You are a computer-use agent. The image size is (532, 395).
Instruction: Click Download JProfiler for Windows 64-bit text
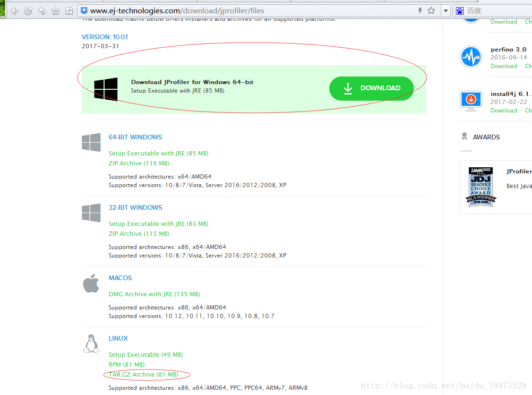(192, 82)
